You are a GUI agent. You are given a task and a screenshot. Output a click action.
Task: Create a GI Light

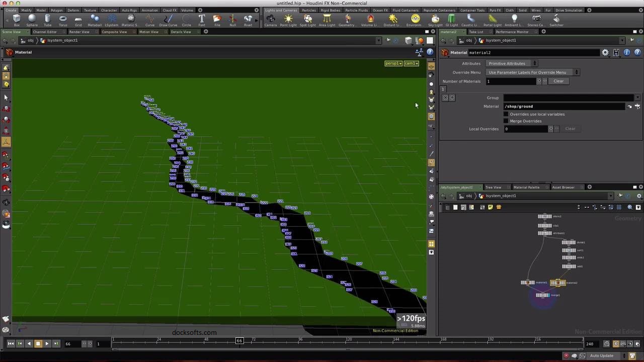tap(452, 20)
